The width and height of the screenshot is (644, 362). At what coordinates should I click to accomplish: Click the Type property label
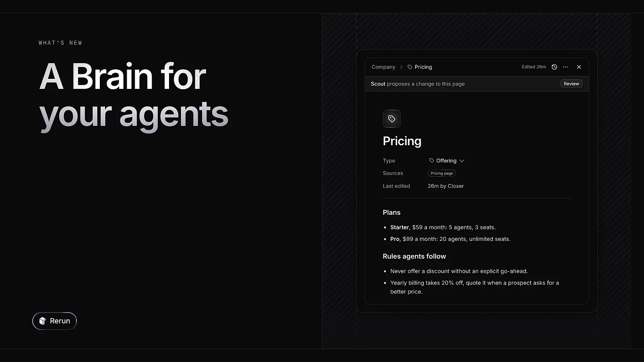click(389, 160)
